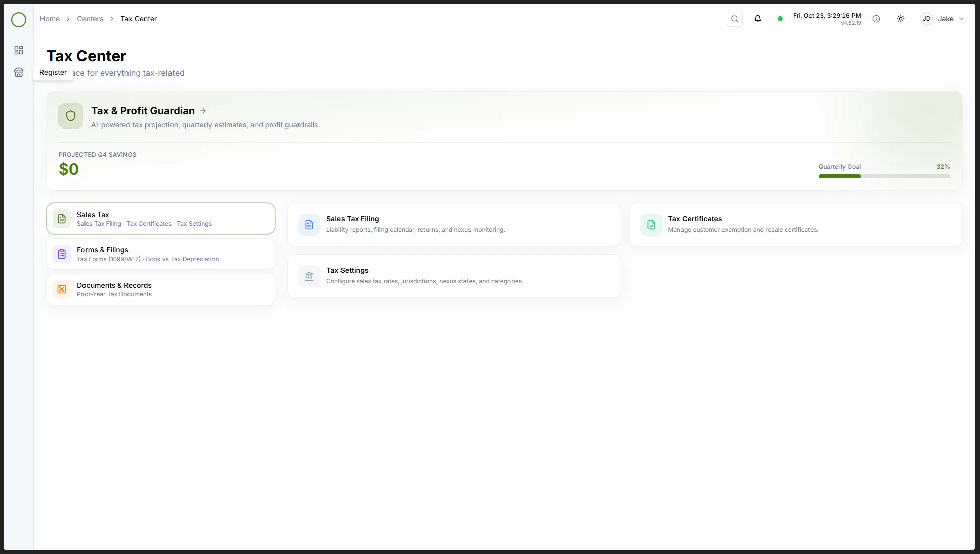Click PROJECTED Q4 SAVINGS label
This screenshot has width=980, height=554.
click(98, 155)
